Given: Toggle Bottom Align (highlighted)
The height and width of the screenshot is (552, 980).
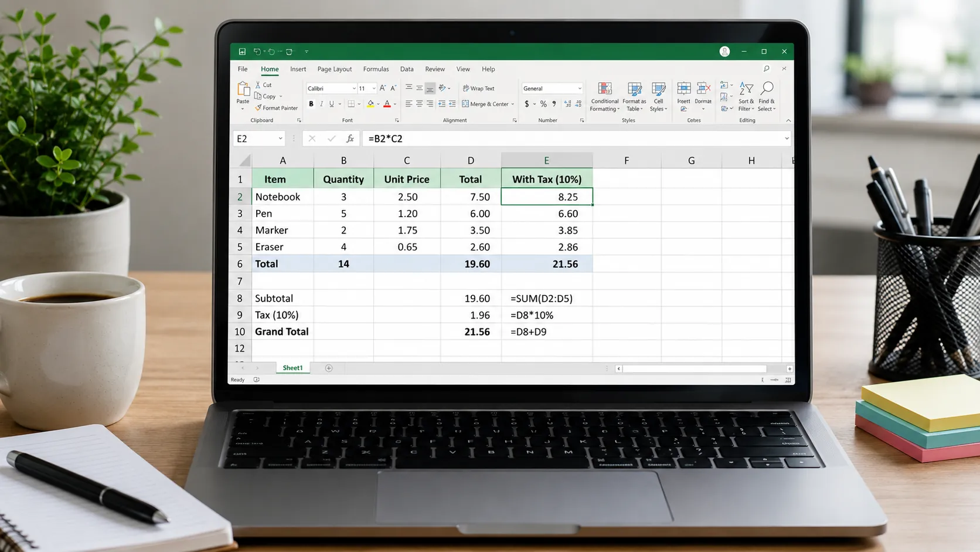Looking at the screenshot, I should point(430,88).
